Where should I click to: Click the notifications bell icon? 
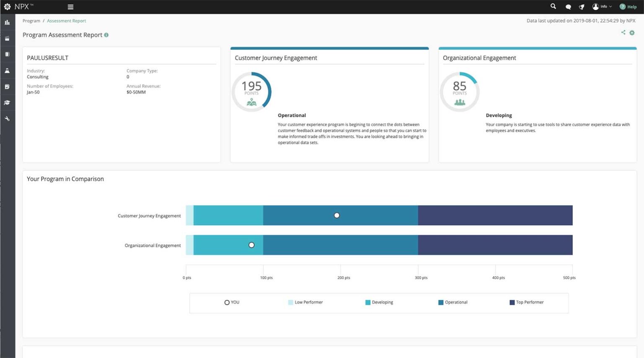pyautogui.click(x=582, y=6)
